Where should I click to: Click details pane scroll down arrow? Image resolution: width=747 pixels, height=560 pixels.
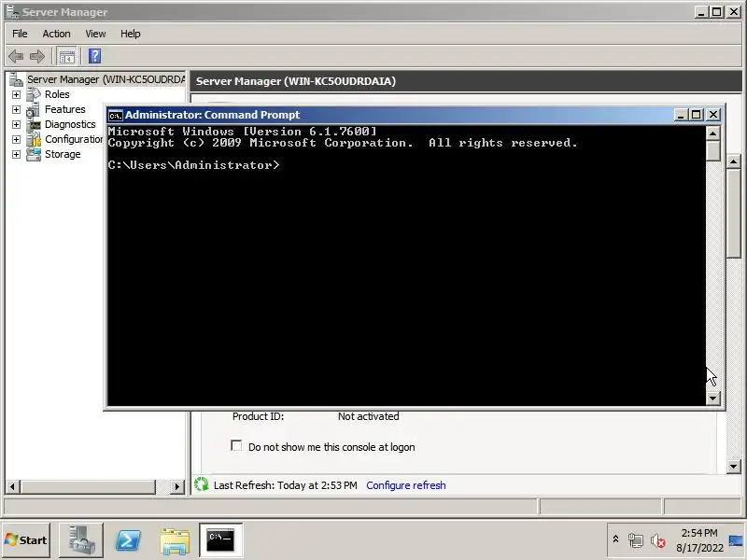[734, 466]
